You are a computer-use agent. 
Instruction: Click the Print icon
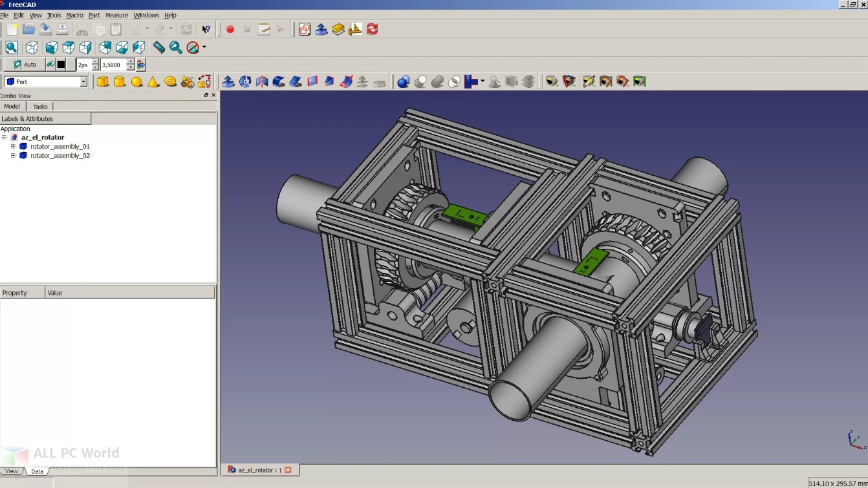coord(62,29)
